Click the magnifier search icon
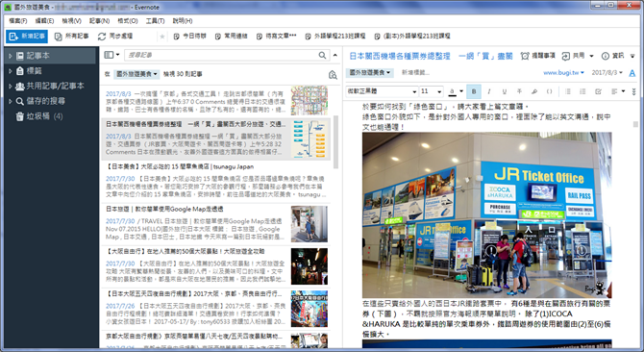Viewport: 644px width, 352px height. point(322,55)
